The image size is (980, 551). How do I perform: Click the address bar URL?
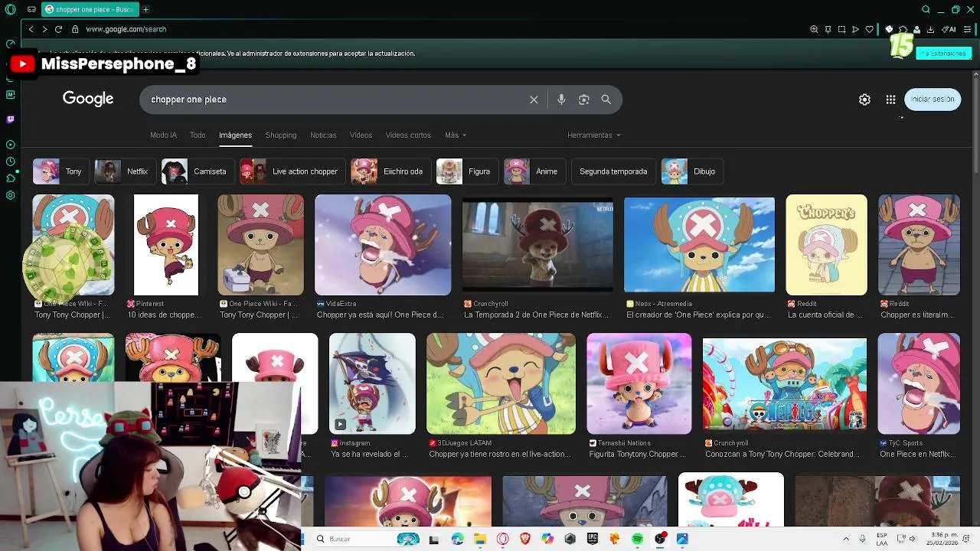pos(126,29)
